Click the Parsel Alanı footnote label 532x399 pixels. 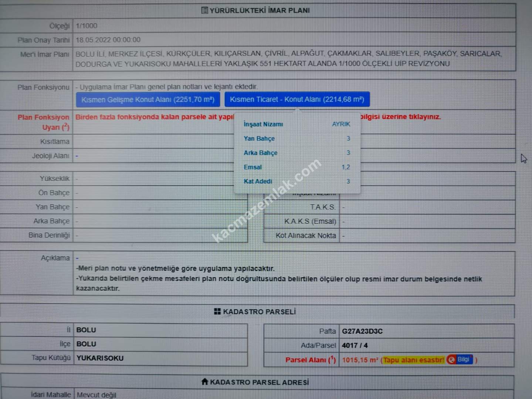310,360
